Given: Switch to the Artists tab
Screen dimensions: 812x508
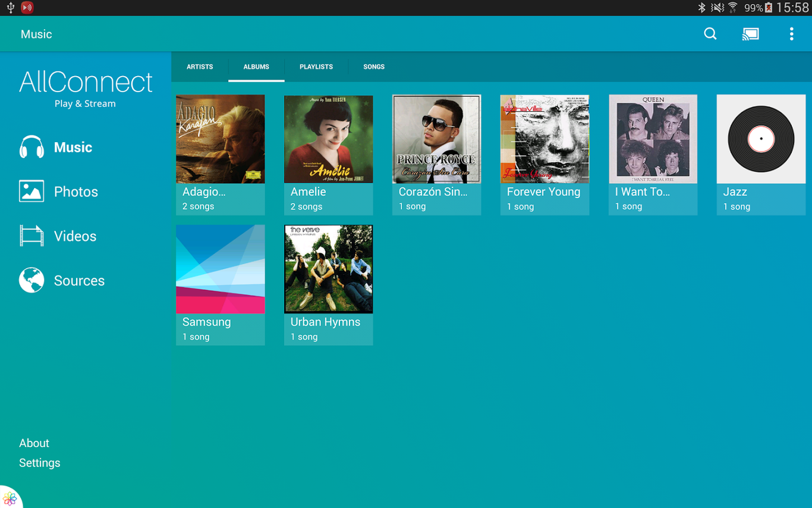Looking at the screenshot, I should click(200, 67).
